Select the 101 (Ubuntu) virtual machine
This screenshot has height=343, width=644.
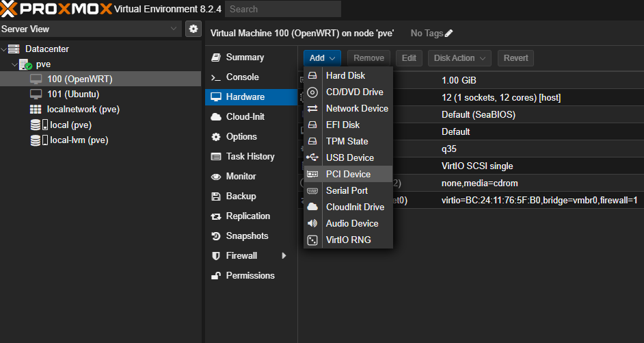click(72, 94)
